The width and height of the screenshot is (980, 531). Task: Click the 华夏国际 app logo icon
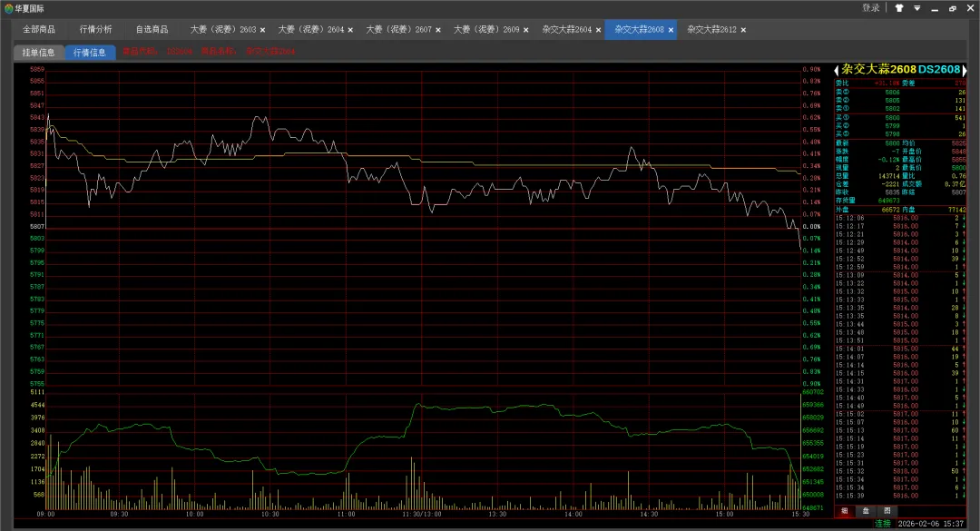[8, 9]
